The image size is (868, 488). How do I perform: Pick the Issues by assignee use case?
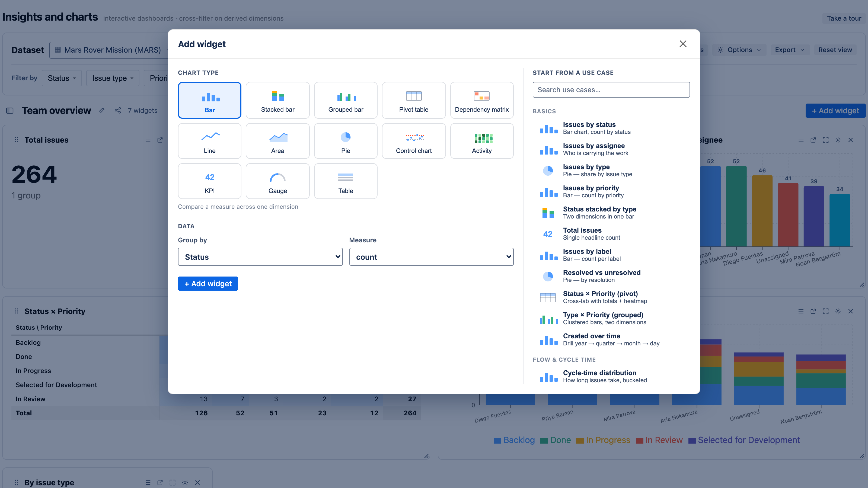611,149
